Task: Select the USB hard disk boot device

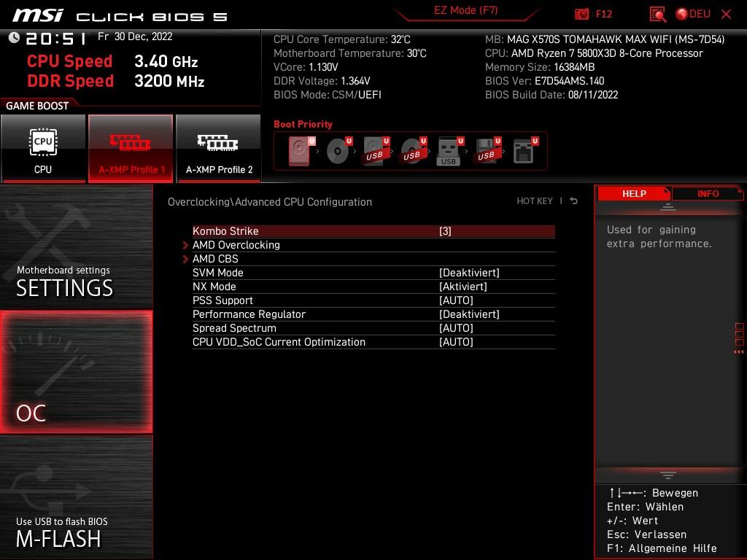Action: (376, 151)
